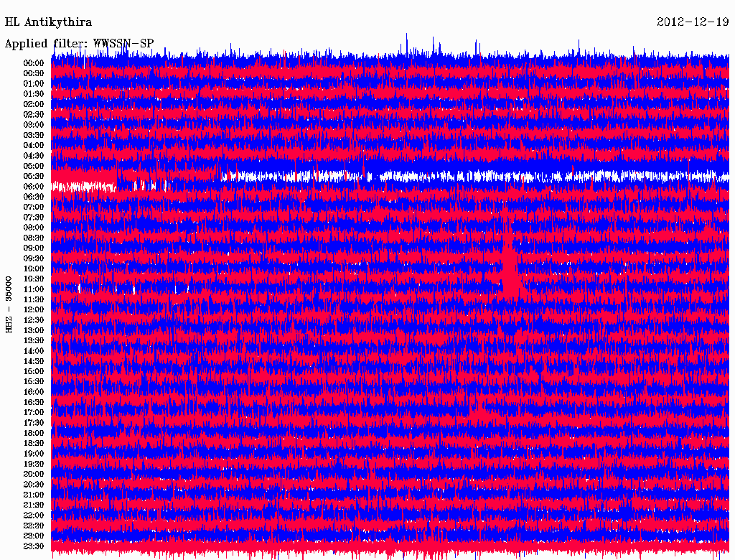Select the 19:00 time label
735x560 pixels.
pos(34,454)
